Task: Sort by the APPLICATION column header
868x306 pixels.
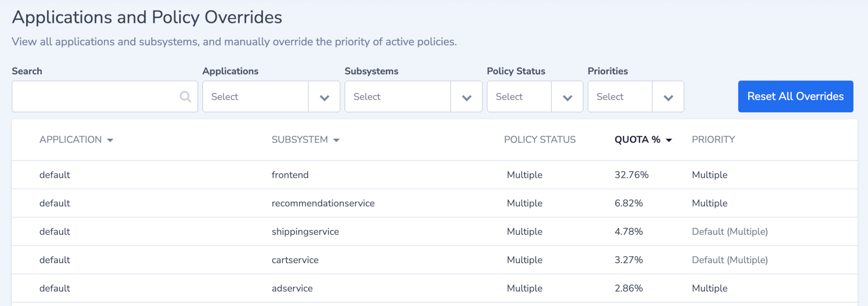Action: (x=76, y=140)
